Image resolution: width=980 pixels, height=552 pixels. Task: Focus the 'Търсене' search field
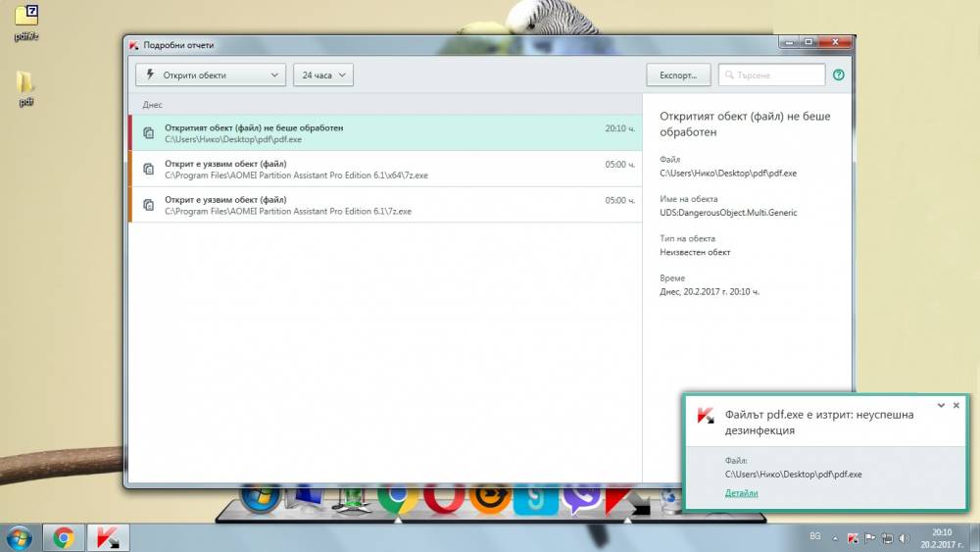(x=772, y=75)
